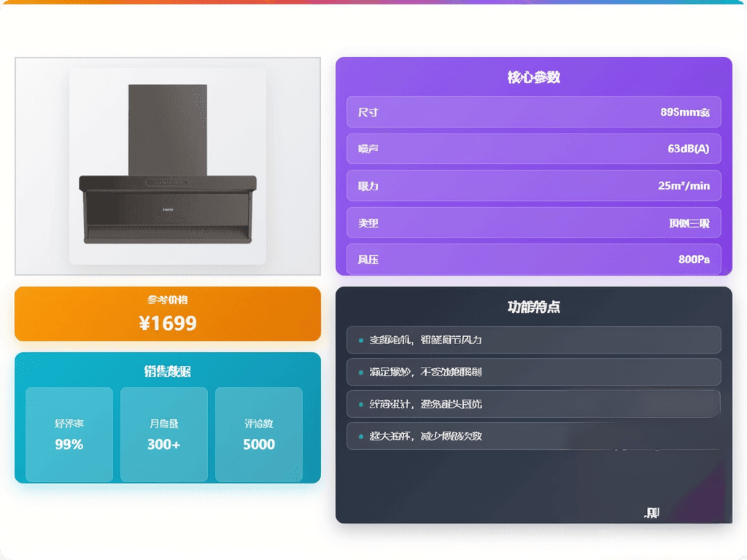Click the teal bullet of first feature
Viewport: 747px width, 560px height.
[x=360, y=341]
